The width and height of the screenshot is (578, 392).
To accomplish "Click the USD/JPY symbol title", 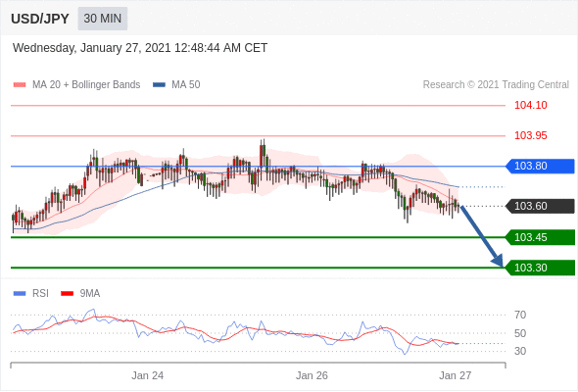I will pos(40,19).
